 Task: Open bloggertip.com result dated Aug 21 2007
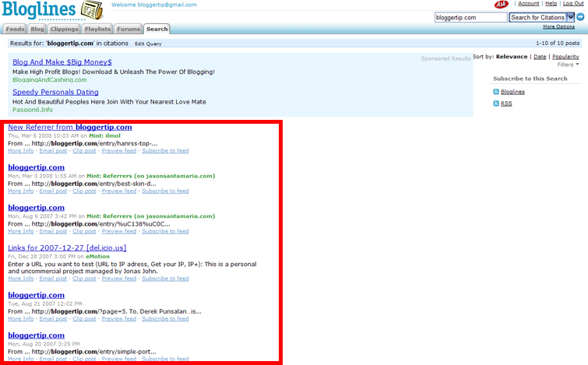36,295
